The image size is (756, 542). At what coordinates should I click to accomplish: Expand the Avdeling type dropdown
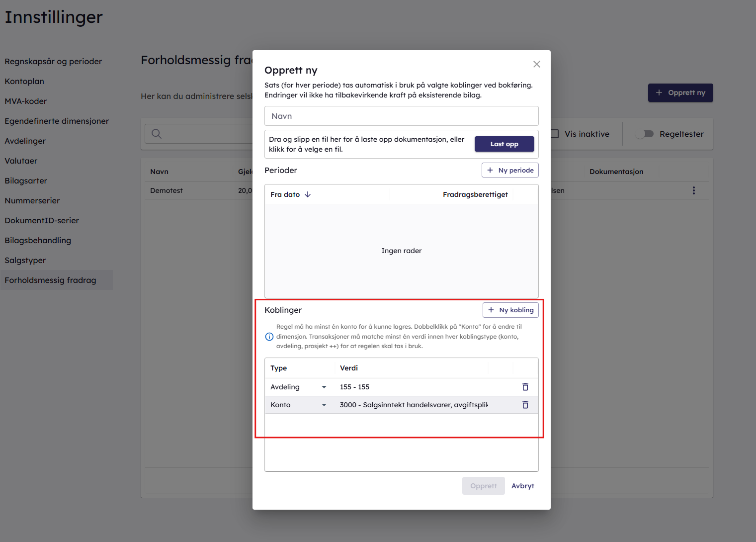point(324,387)
